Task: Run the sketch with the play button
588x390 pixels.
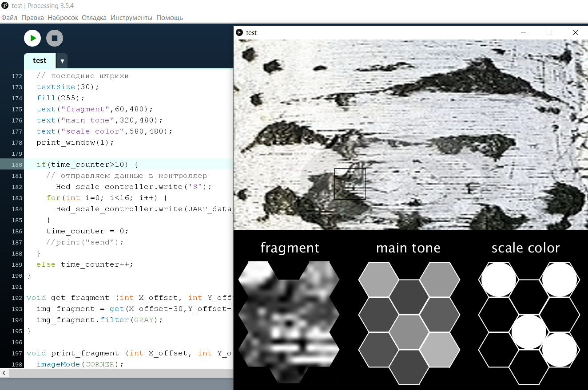Action: click(x=32, y=38)
